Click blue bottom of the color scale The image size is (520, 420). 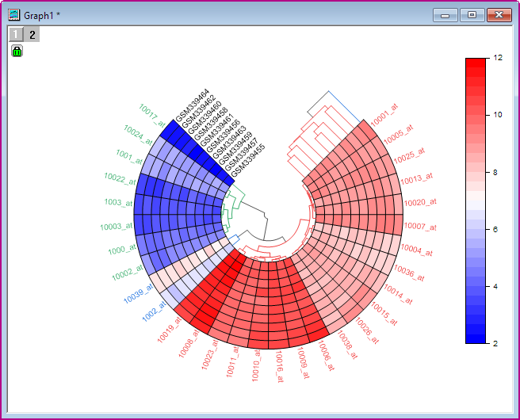(x=474, y=337)
